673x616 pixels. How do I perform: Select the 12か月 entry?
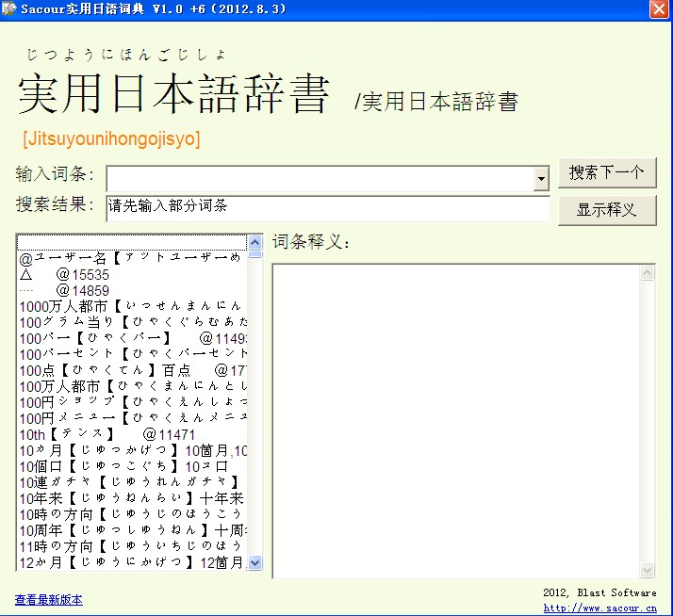point(132,562)
